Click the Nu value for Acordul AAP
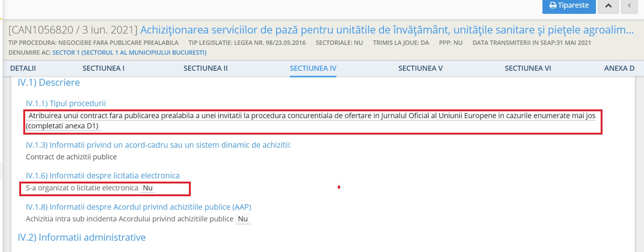644x252 pixels. [242, 219]
